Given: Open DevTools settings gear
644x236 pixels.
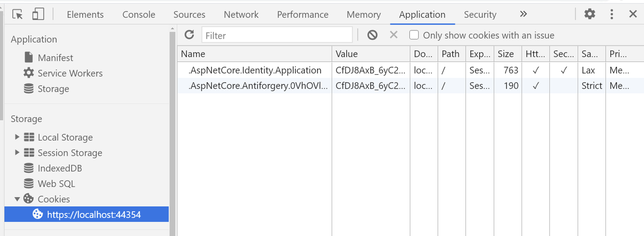Looking at the screenshot, I should pos(589,14).
